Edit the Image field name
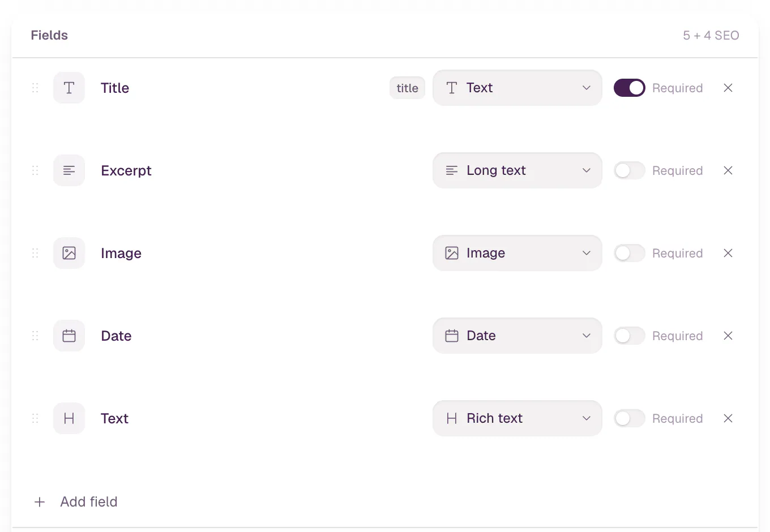The height and width of the screenshot is (532, 770). [121, 253]
